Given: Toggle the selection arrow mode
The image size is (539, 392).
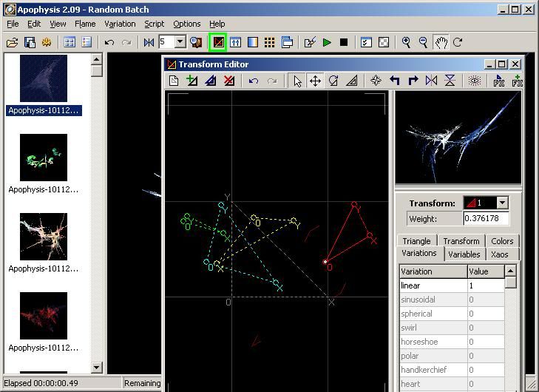Looking at the screenshot, I should pyautogui.click(x=297, y=81).
